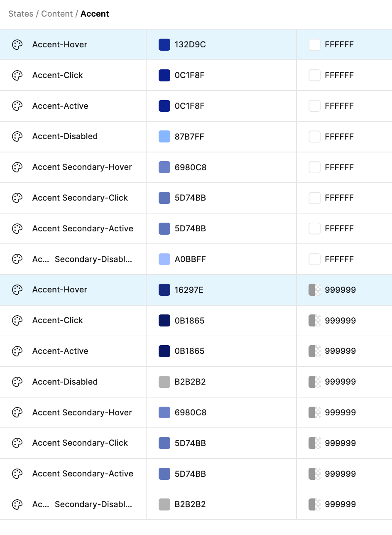The height and width of the screenshot is (535, 392).
Task: Open the 6980C8 swatch in the row with FFFFFF
Action: click(x=164, y=167)
